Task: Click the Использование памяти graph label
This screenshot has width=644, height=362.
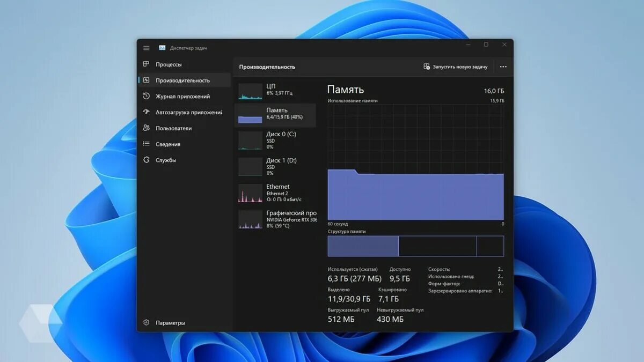Action: 353,100
